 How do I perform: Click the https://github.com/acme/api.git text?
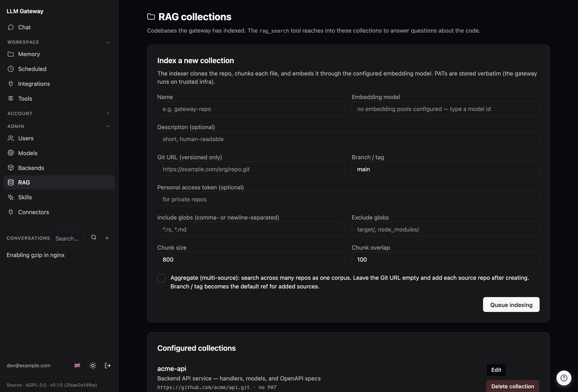pos(204,387)
